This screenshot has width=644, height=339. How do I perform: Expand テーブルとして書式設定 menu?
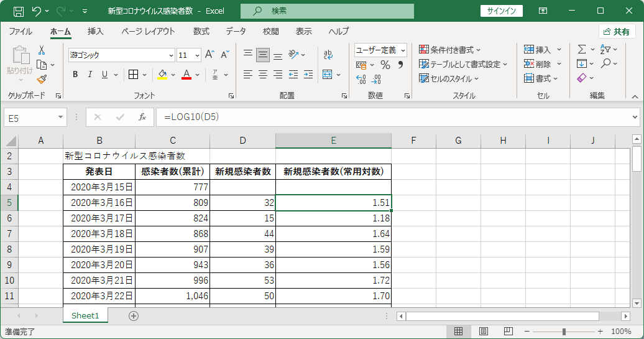(x=463, y=64)
